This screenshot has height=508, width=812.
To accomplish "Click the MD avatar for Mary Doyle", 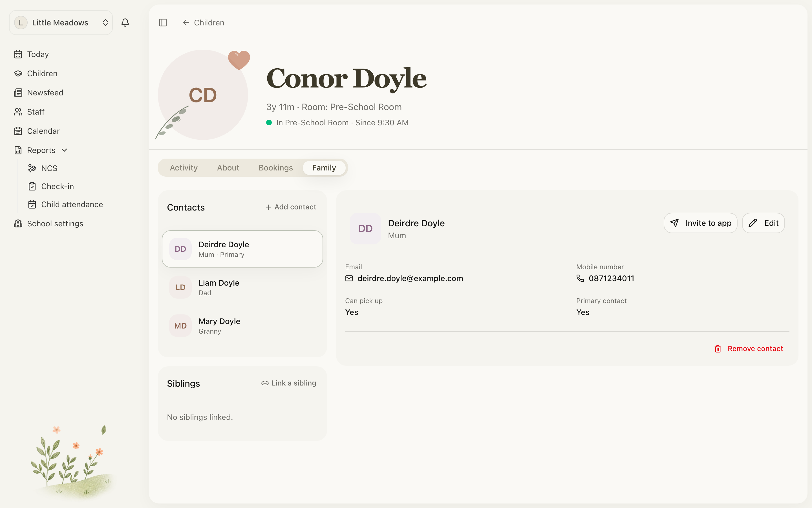I will 180,326.
